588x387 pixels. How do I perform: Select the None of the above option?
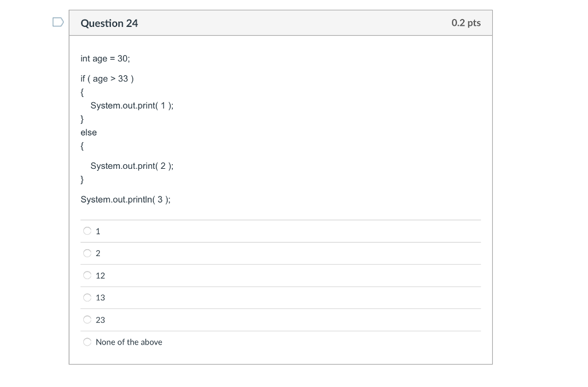[x=87, y=342]
